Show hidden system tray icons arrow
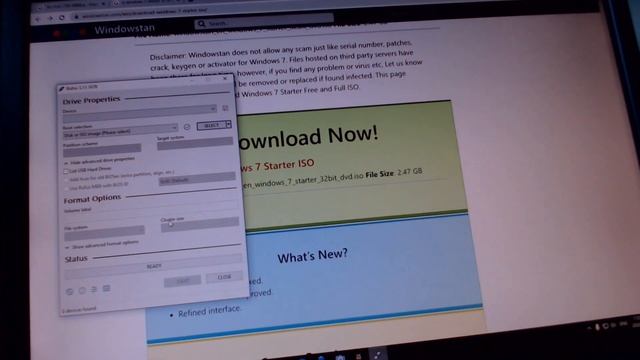This screenshot has height=360, width=640. coord(589,328)
